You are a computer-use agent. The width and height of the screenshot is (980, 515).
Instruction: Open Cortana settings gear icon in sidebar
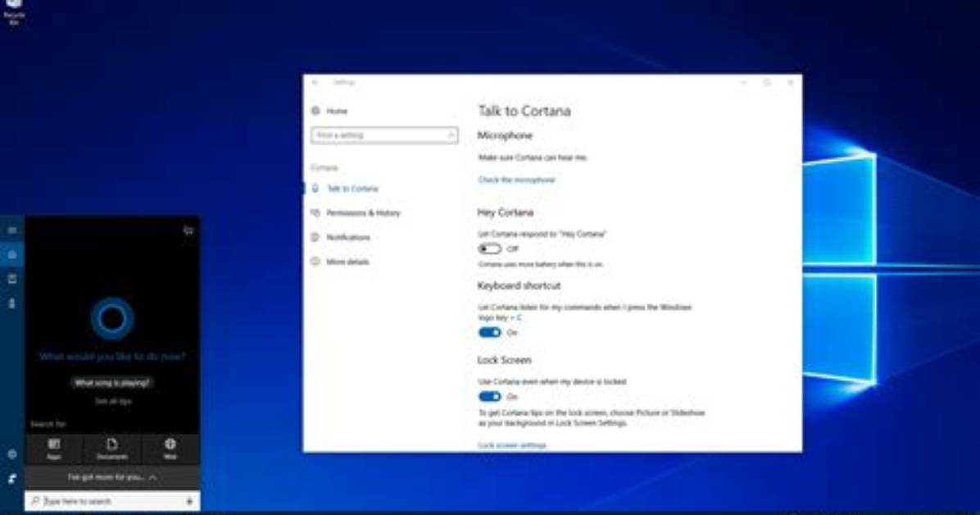(11, 454)
